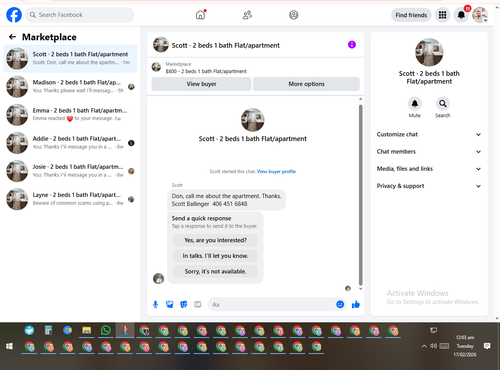The width and height of the screenshot is (500, 370).
Task: Open the Scott conversation in the list
Action: pyautogui.click(x=70, y=58)
